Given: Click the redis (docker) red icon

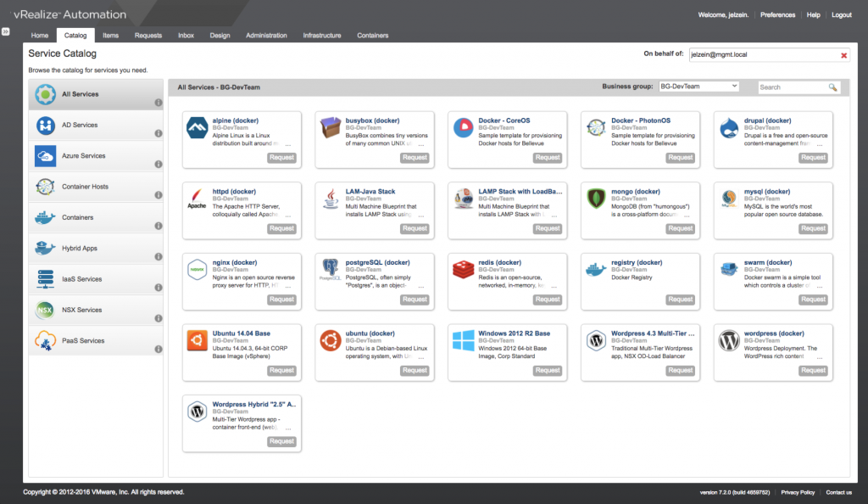Looking at the screenshot, I should coord(464,270).
